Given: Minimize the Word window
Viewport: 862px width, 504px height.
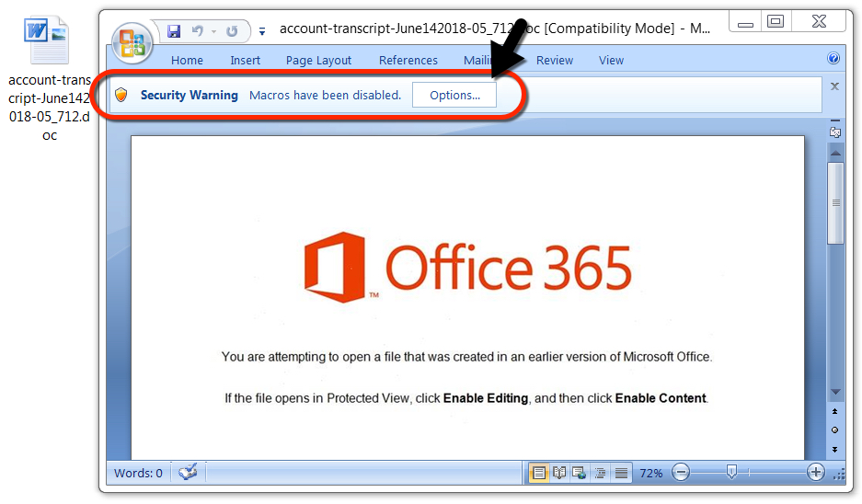Looking at the screenshot, I should 745,23.
